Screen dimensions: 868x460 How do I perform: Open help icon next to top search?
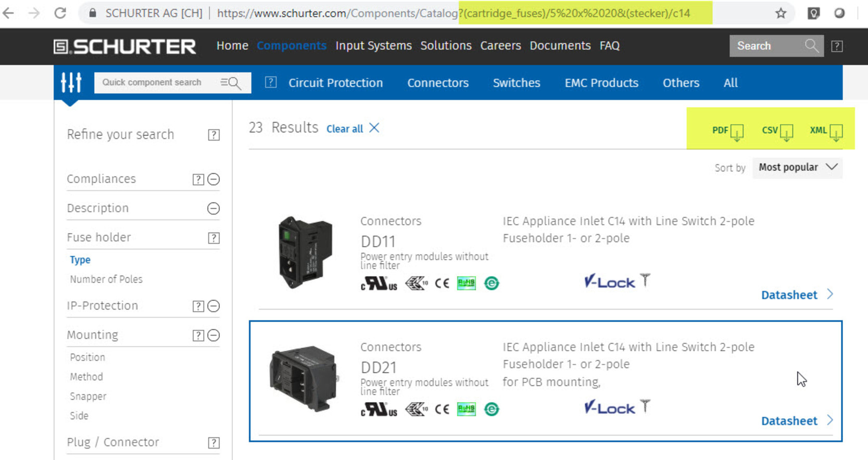(837, 46)
